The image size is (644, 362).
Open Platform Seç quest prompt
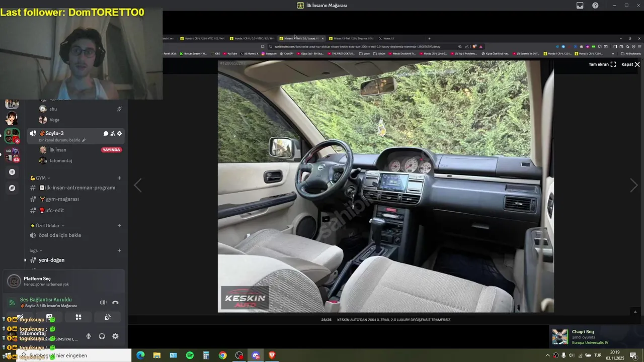point(63,281)
